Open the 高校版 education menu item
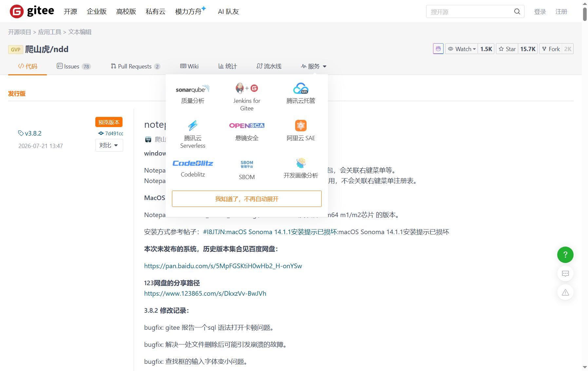588x371 pixels. coord(126,11)
